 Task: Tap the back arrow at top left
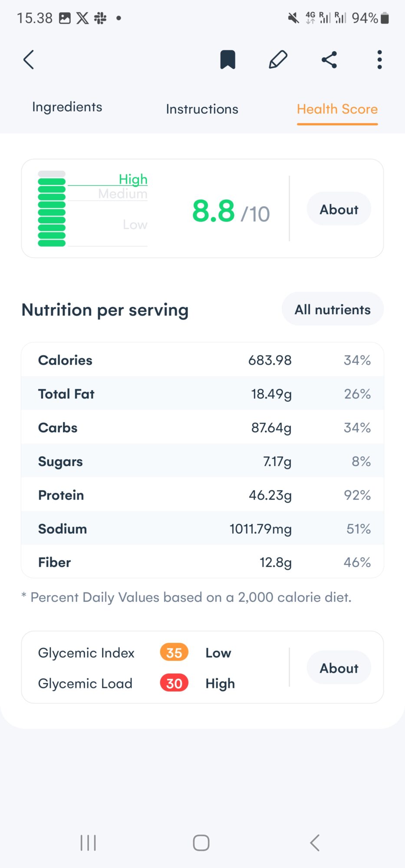pos(29,60)
